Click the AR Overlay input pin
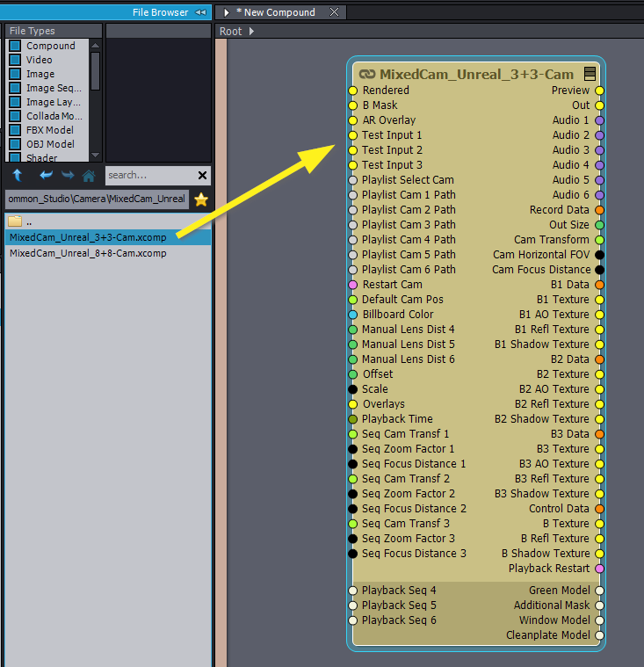This screenshot has width=644, height=667. [352, 120]
